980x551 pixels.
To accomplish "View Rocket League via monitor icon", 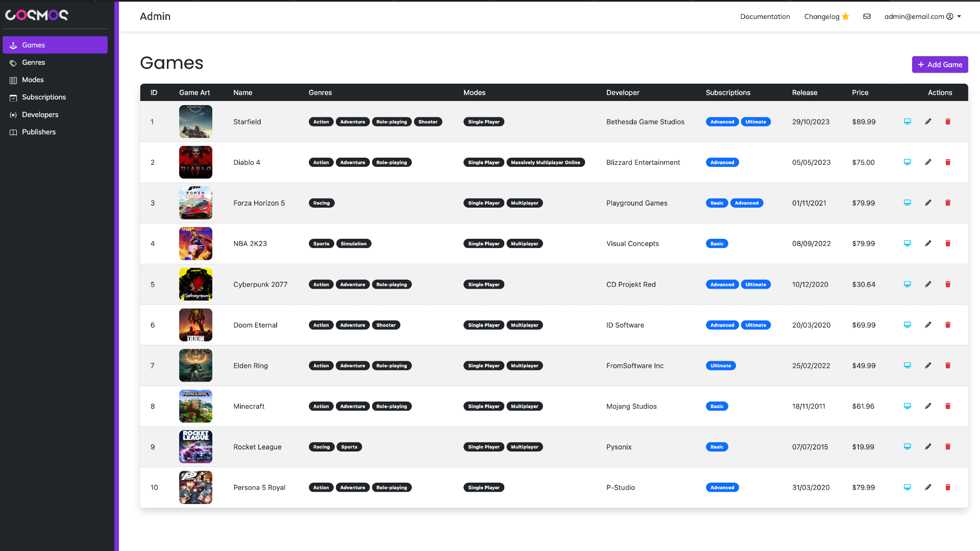I will click(x=908, y=446).
